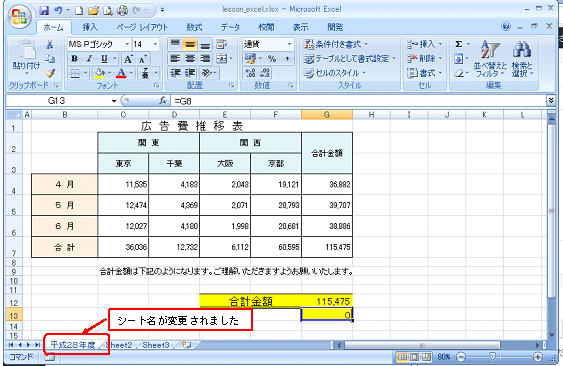Click the 削除 button in cells group
Viewport: 563px width, 366px height.
[424, 59]
